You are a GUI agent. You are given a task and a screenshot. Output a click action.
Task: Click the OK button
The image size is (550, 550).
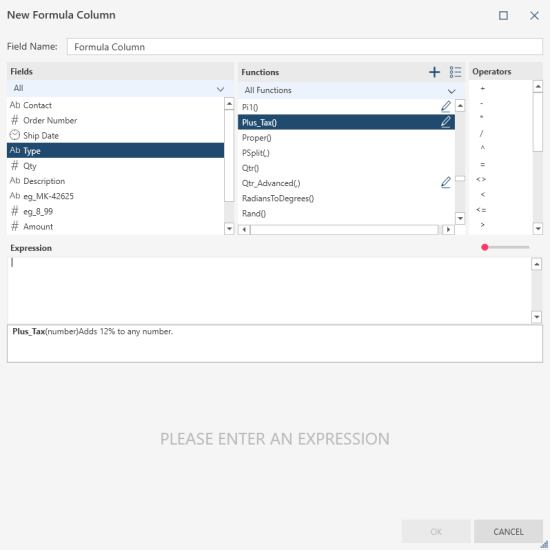tap(436, 531)
